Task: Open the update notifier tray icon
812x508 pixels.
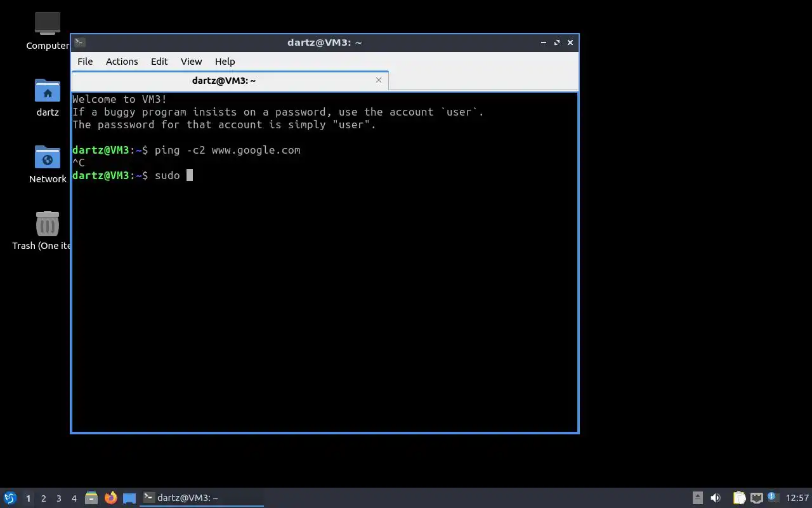Action: pos(773,497)
